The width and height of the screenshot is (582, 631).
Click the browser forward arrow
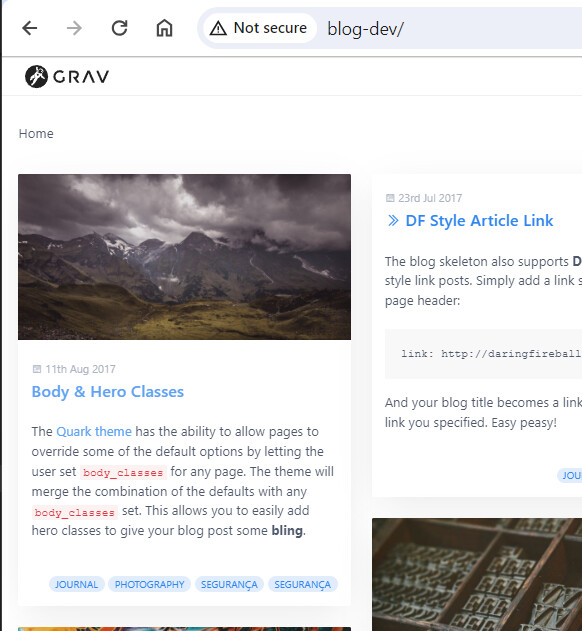(x=74, y=28)
